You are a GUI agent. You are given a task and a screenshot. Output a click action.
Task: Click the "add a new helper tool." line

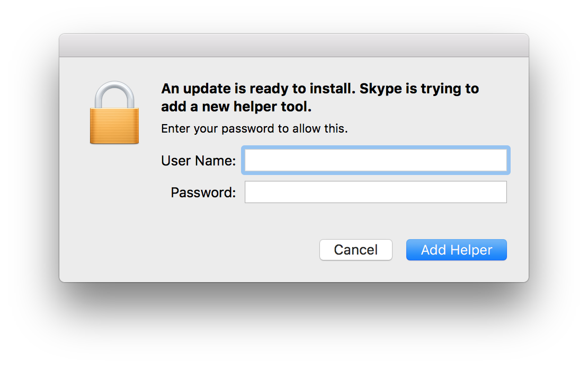pos(236,107)
